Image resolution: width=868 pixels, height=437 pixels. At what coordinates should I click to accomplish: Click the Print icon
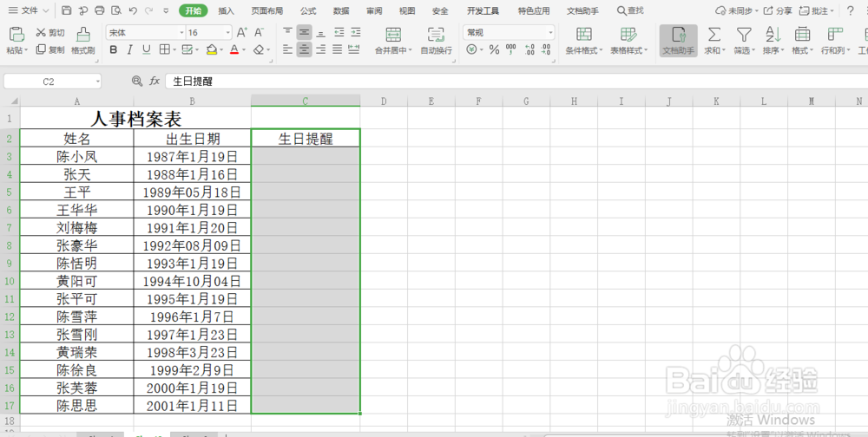tap(99, 10)
